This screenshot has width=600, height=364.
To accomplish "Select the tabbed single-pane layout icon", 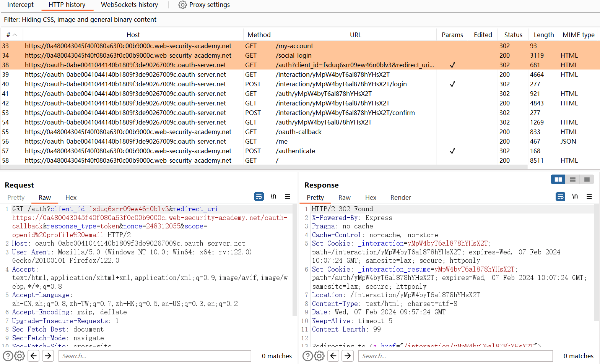I will click(x=587, y=180).
